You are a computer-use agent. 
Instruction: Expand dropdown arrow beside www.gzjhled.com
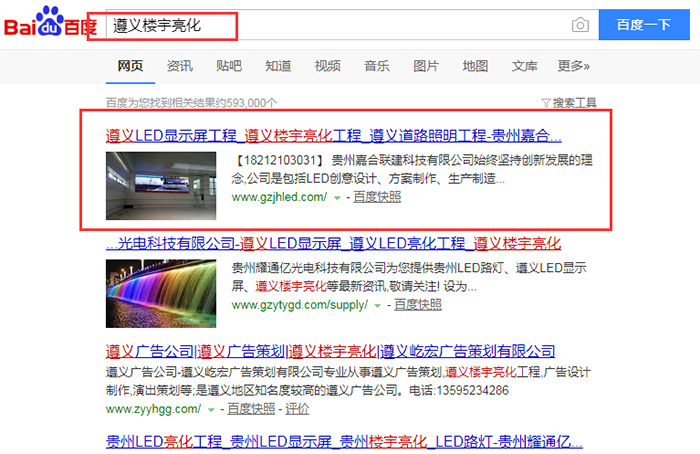[x=337, y=198]
